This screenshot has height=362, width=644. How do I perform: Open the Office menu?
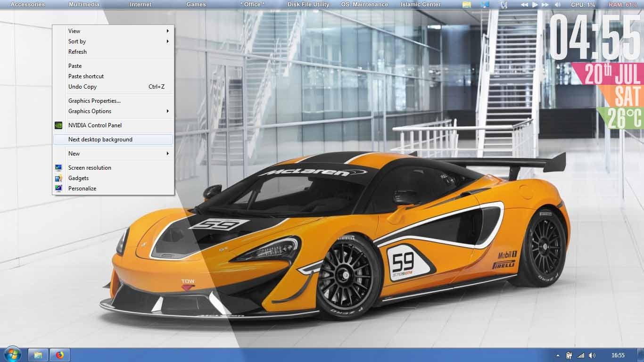click(252, 4)
